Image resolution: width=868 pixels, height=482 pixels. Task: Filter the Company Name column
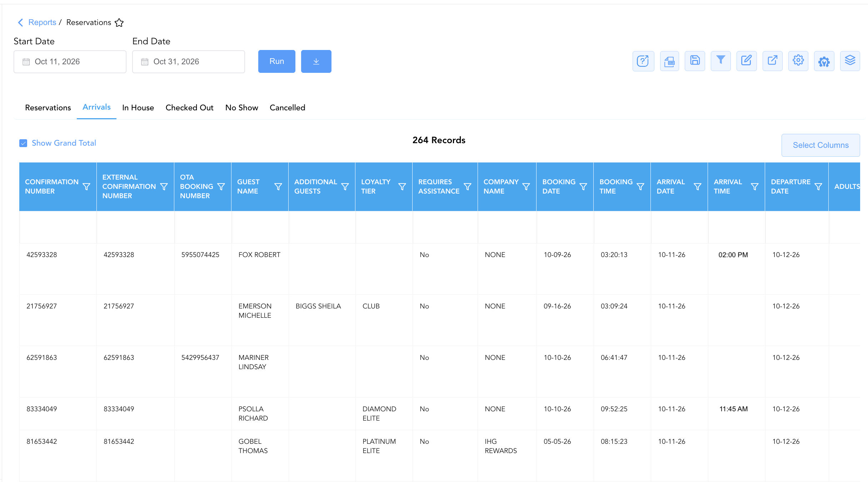click(x=526, y=187)
